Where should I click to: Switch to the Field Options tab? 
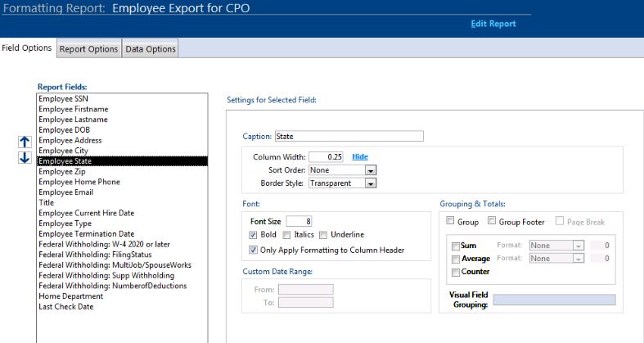click(27, 48)
